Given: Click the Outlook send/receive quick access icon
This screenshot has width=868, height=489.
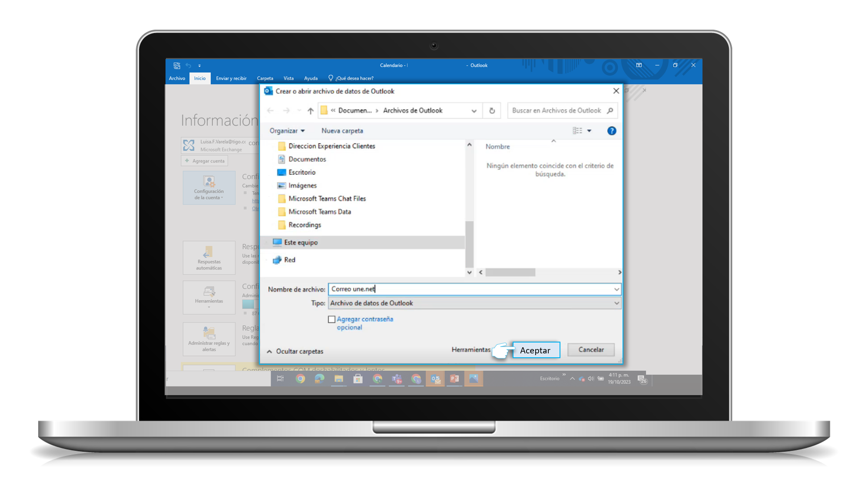Looking at the screenshot, I should click(x=176, y=65).
